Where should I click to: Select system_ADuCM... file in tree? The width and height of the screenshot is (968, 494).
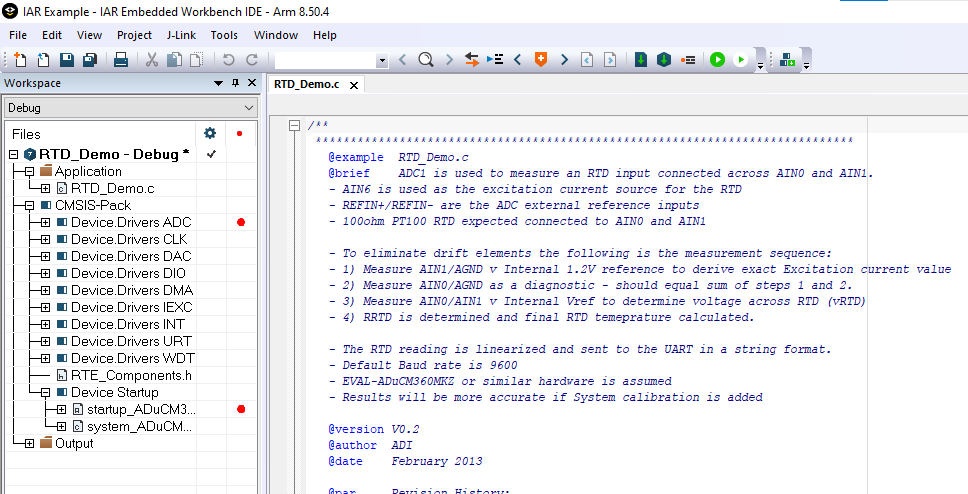tap(140, 426)
